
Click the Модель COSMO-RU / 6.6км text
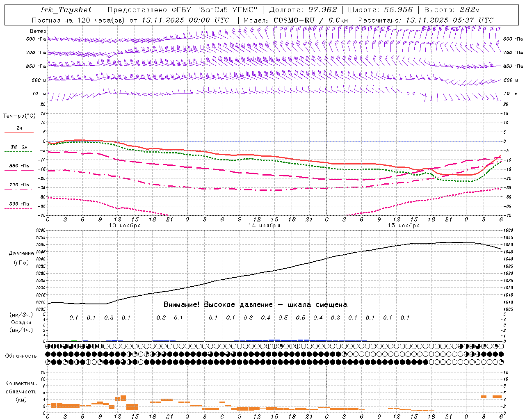pyautogui.click(x=295, y=20)
